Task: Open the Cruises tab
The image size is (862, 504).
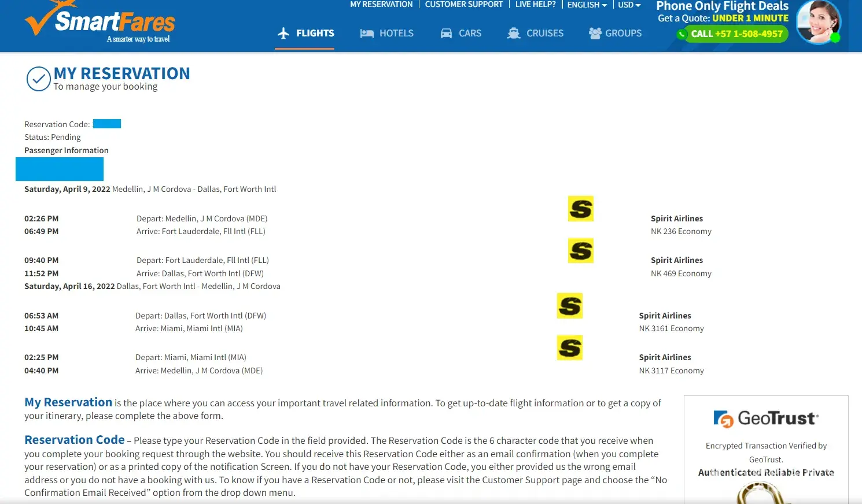Action: coord(535,34)
